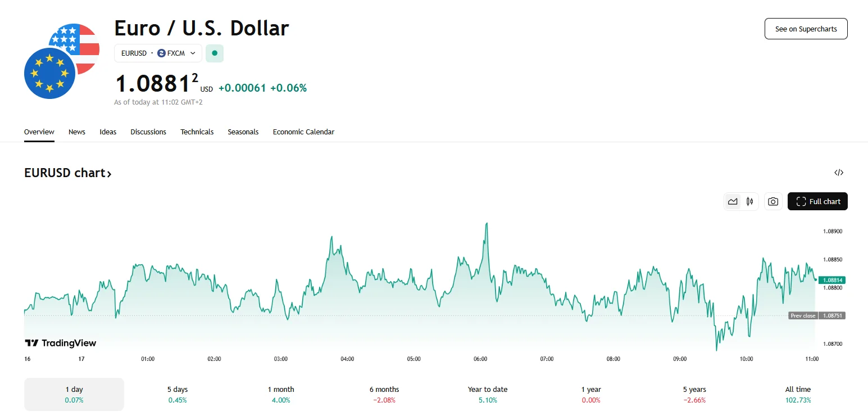Click the green market status indicator

215,53
